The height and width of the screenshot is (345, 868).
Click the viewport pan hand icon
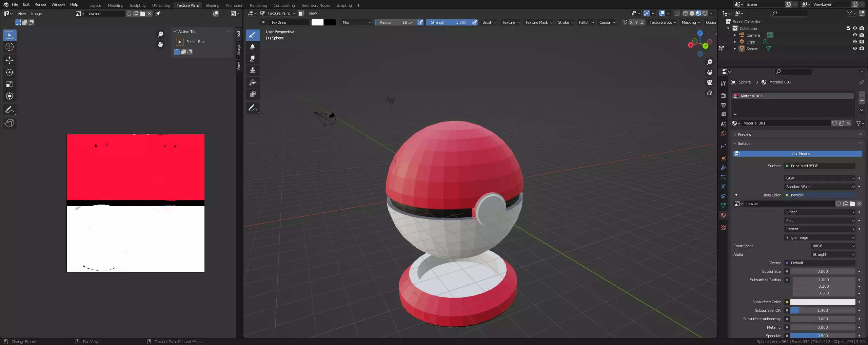point(710,72)
